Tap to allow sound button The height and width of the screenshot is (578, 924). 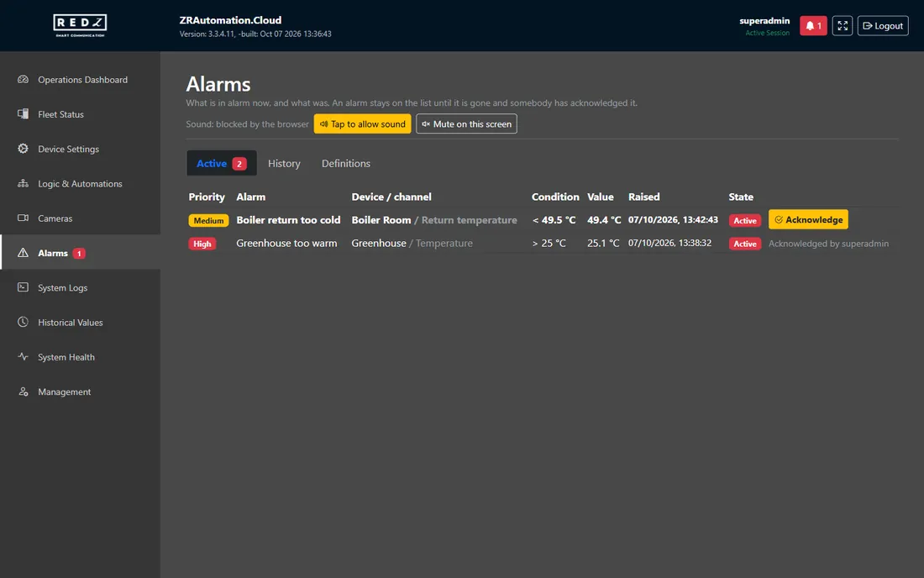pyautogui.click(x=362, y=123)
